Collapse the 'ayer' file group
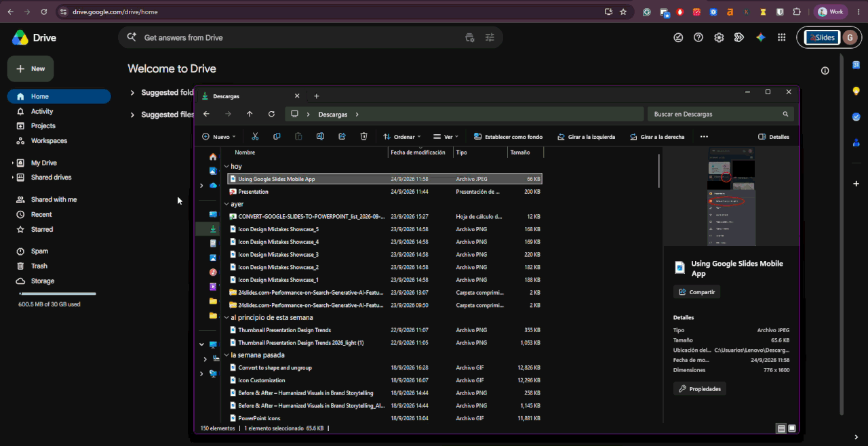This screenshot has height=446, width=868. click(x=226, y=204)
